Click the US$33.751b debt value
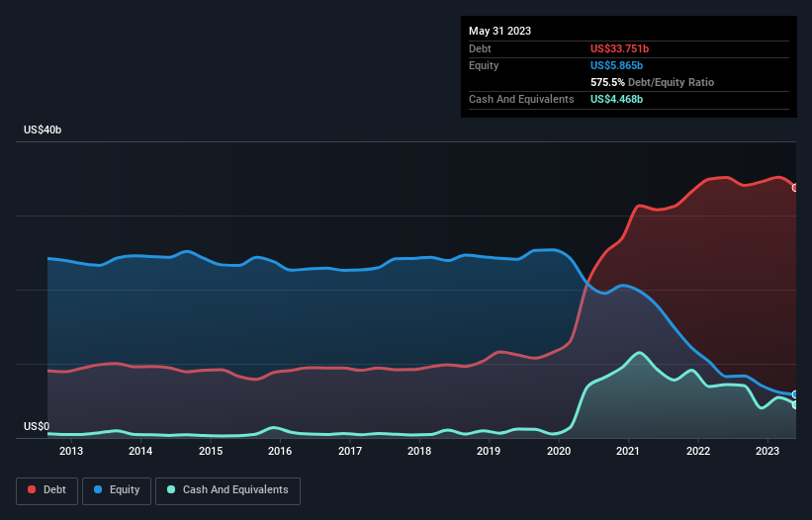812x520 pixels. tap(619, 48)
